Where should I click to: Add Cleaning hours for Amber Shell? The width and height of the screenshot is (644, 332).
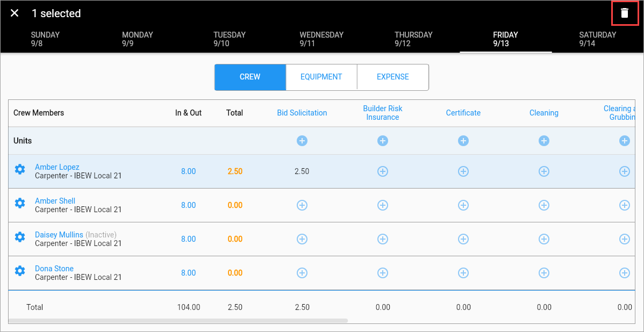click(544, 205)
